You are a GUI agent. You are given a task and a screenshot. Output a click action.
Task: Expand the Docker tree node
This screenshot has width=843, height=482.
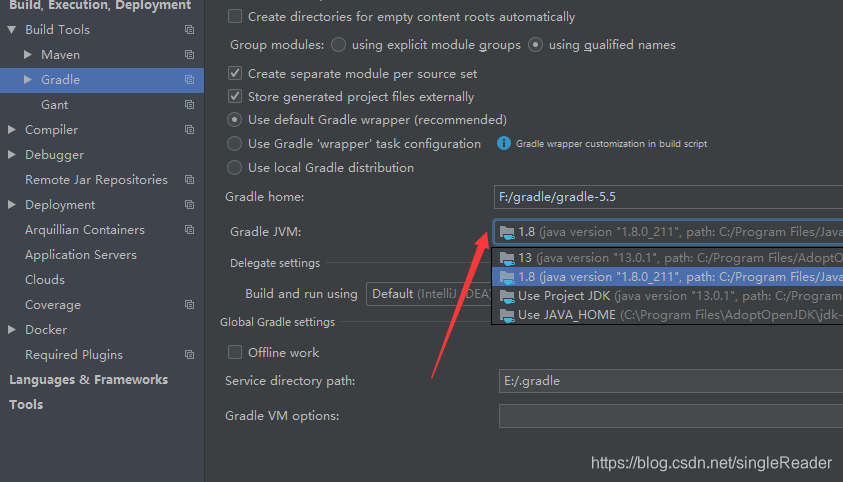(x=12, y=329)
